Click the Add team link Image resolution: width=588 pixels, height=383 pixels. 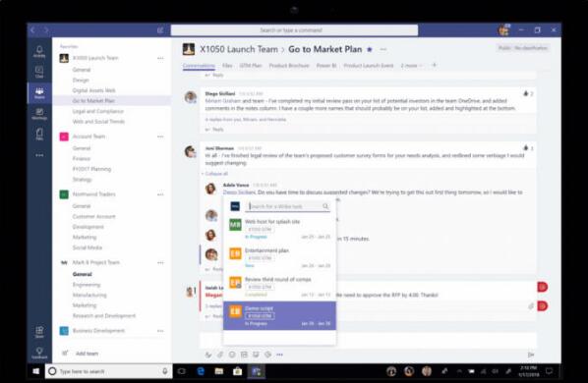click(x=87, y=354)
